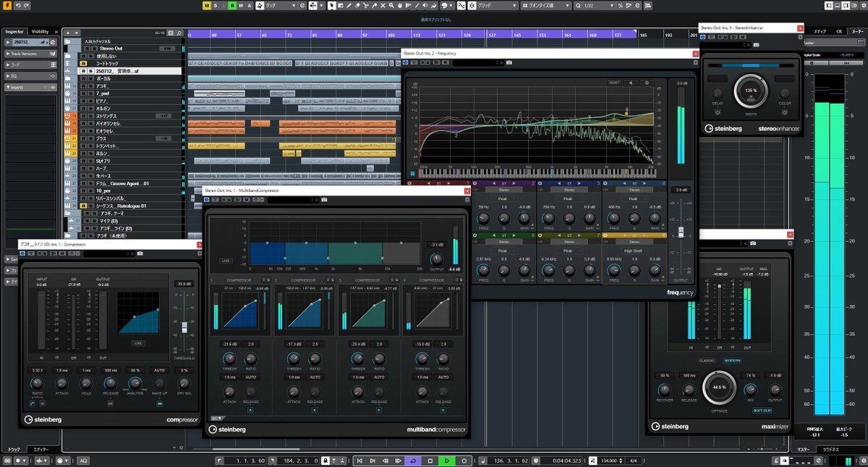Select the Draw pencil tool
Image resolution: width=868 pixels, height=467 pixels.
[349, 5]
